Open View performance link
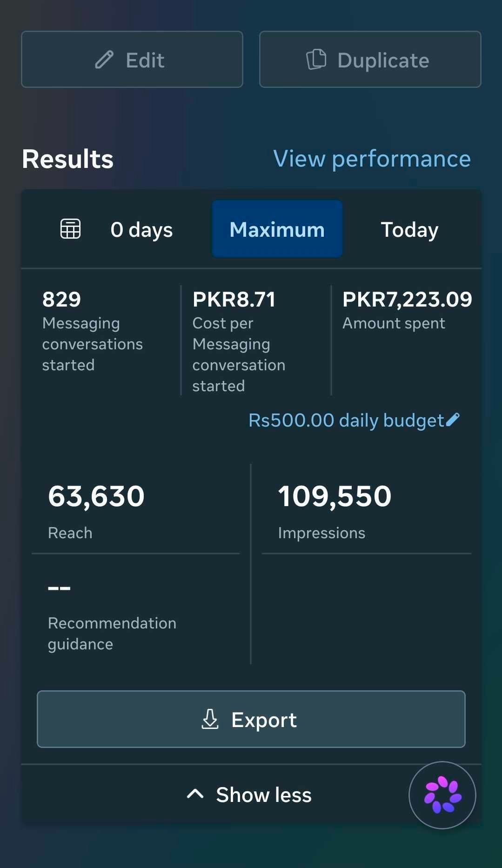502x868 pixels. (372, 159)
